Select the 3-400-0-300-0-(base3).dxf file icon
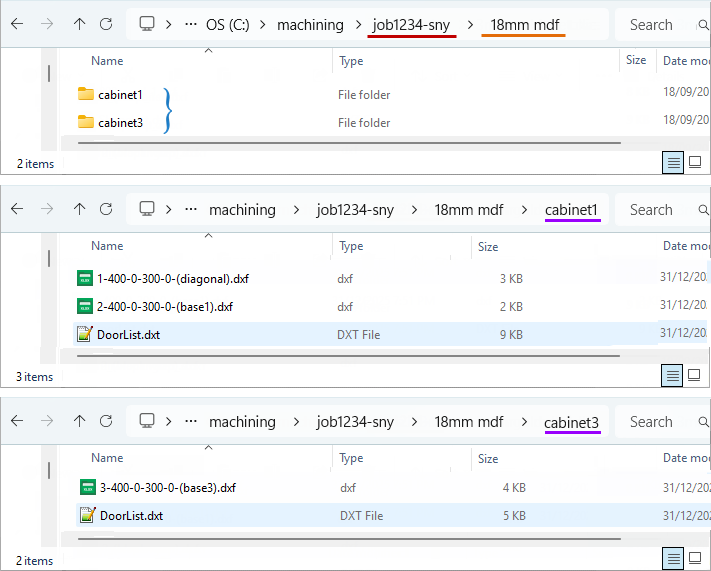 pyautogui.click(x=88, y=488)
